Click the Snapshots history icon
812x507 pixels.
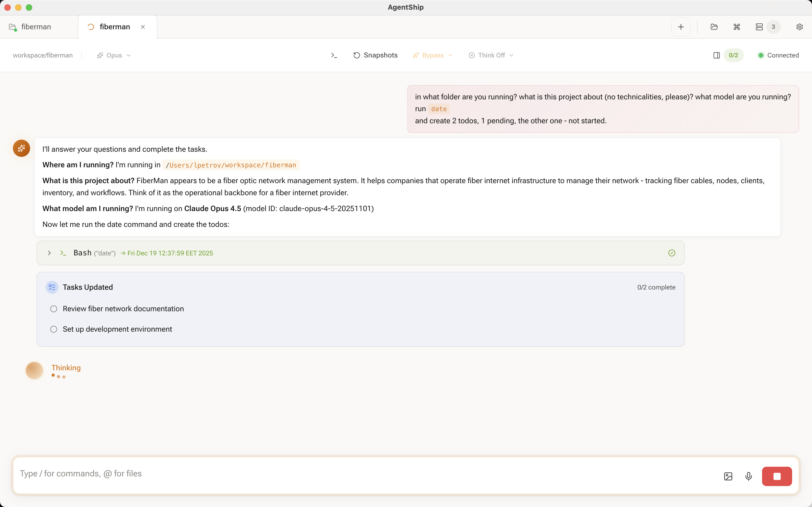(357, 55)
